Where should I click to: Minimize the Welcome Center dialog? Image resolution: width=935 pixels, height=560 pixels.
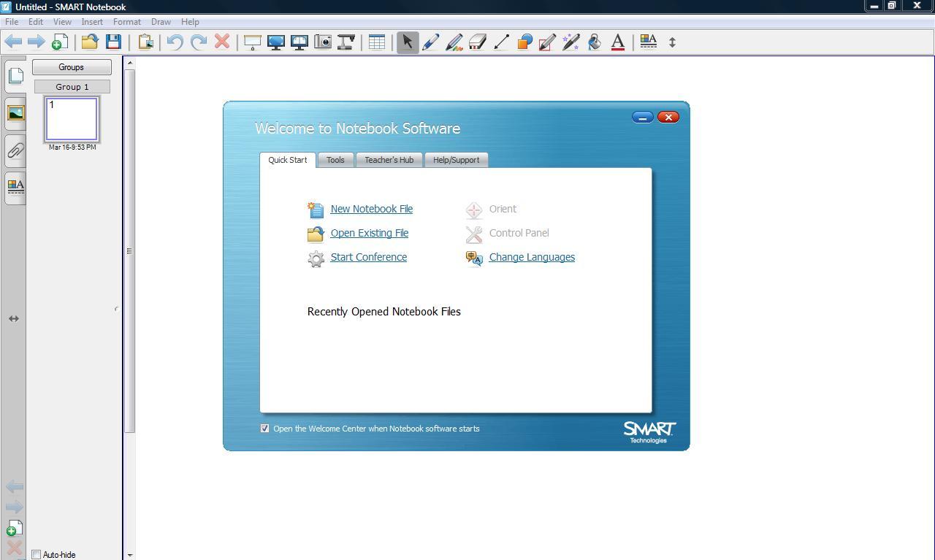[x=643, y=117]
